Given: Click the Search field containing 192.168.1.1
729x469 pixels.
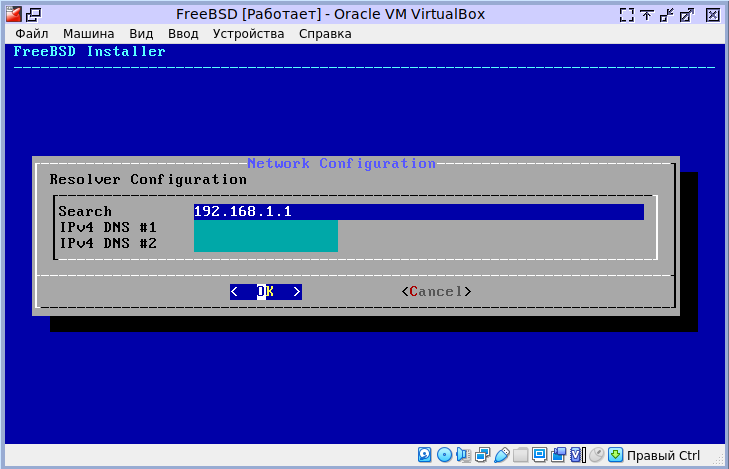Looking at the screenshot, I should [x=418, y=211].
